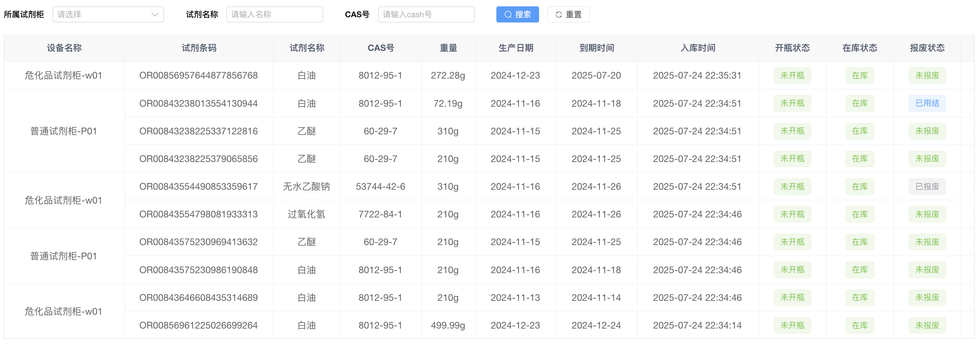980x345 pixels.
Task: Click the 重量 column header
Action: pos(448,48)
